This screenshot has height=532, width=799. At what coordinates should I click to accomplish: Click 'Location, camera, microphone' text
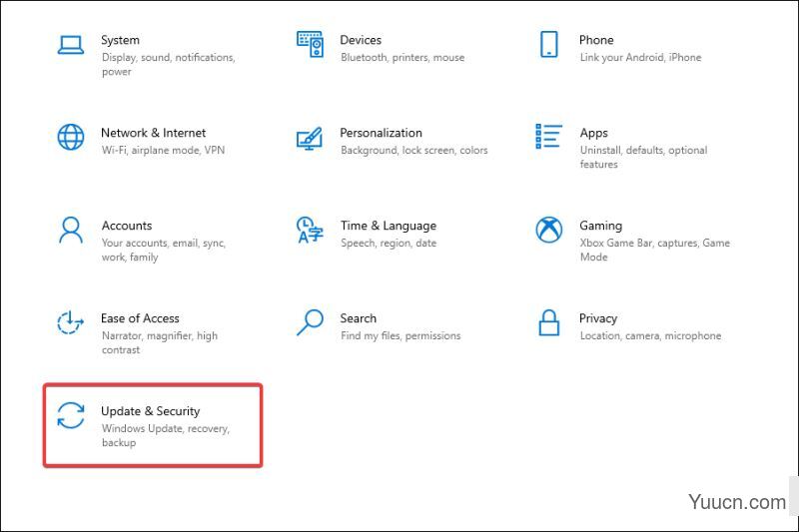tap(651, 336)
